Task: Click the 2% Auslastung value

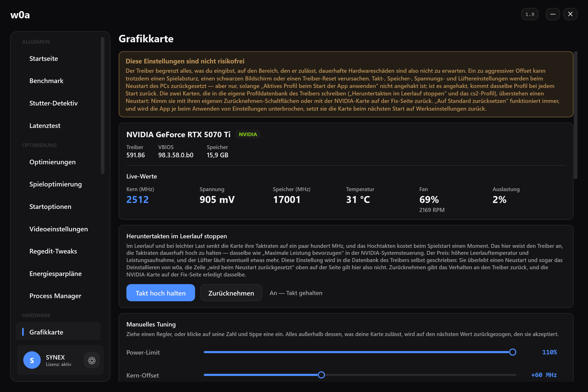Action: [500, 200]
